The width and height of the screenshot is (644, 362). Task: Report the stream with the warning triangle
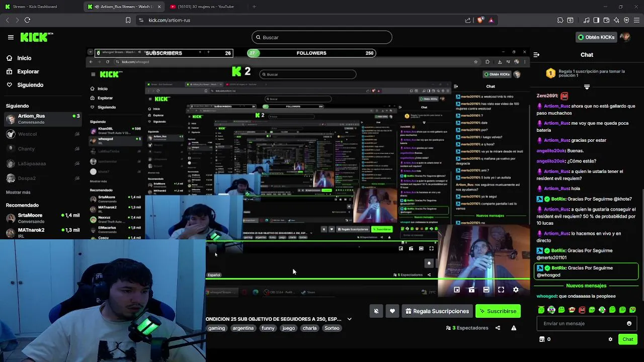tap(514, 328)
